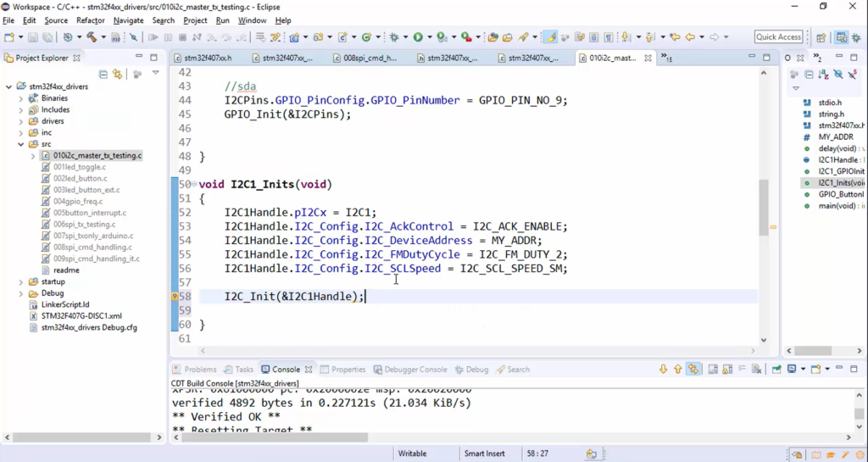This screenshot has width=868, height=462.
Task: Expand the drivers folder
Action: (x=21, y=121)
